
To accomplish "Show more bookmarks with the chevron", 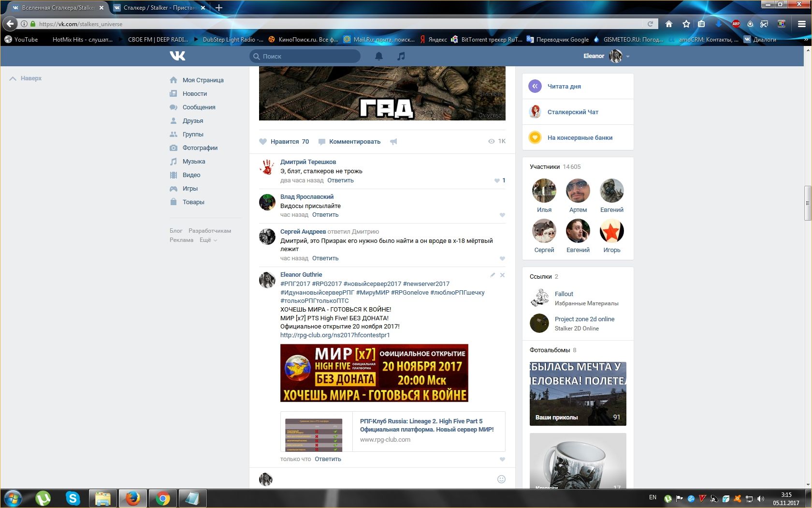I will point(806,40).
